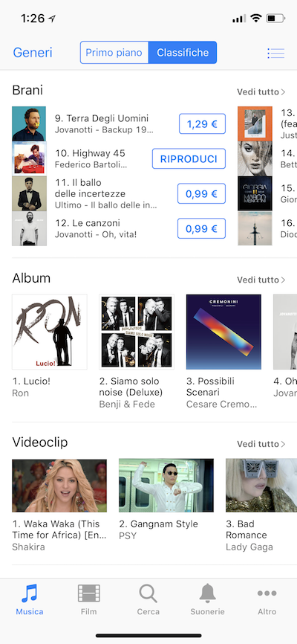
Task: Expand Videoclip with Vedi tutto
Action: (261, 444)
